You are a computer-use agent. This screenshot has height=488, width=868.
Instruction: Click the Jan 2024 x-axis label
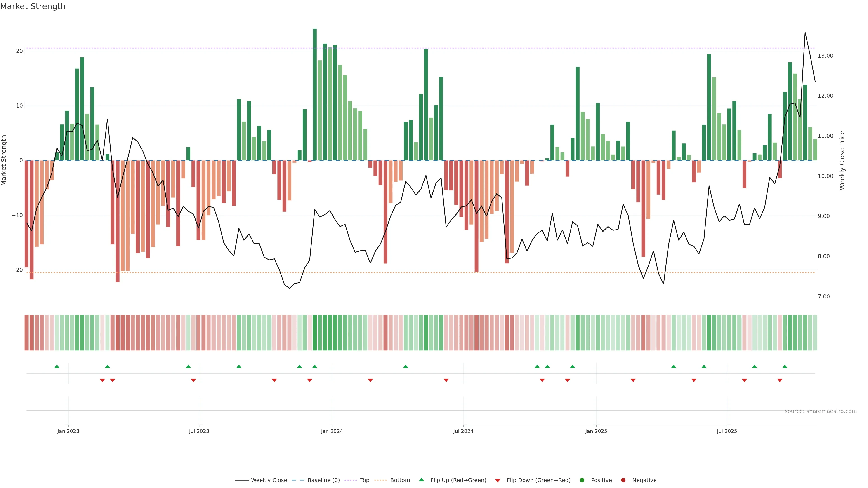pos(332,431)
